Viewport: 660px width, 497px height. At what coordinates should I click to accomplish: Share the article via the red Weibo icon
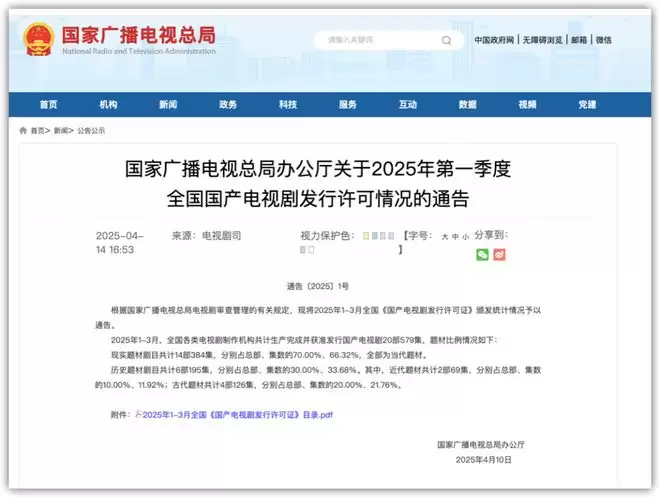click(499, 255)
